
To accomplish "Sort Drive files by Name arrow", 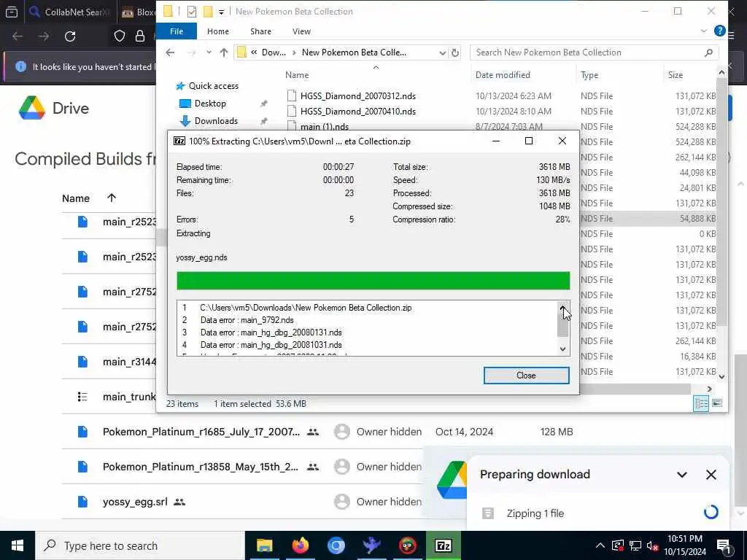I will [112, 198].
